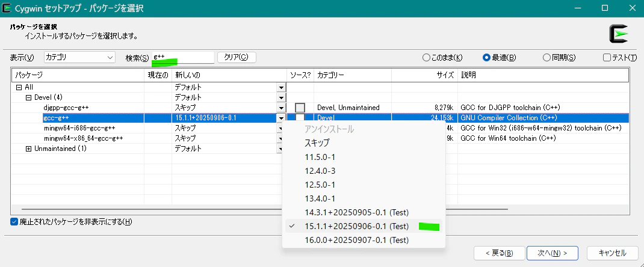This screenshot has width=644, height=267.
Task: Check the source box for gcc-g++ row
Action: [300, 118]
